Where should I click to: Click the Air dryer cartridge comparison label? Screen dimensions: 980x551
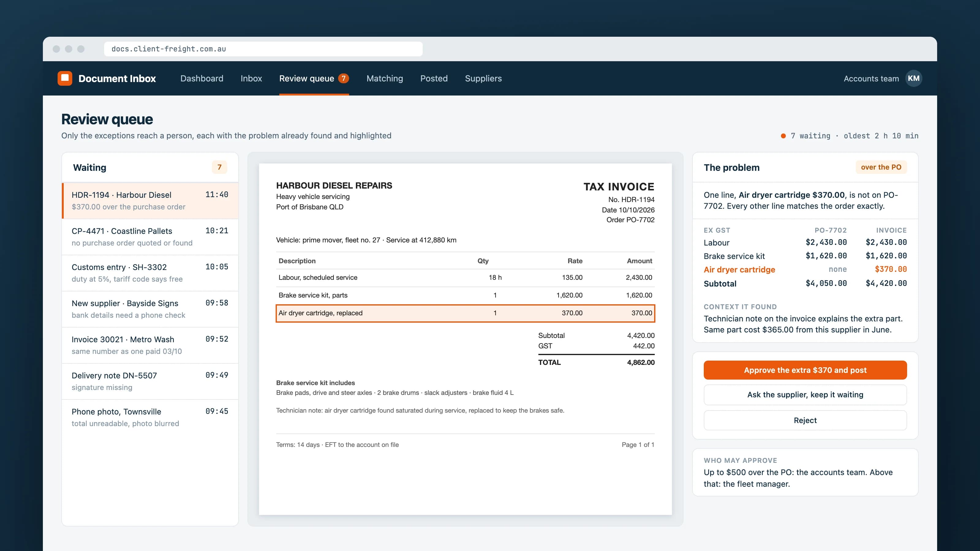point(739,270)
